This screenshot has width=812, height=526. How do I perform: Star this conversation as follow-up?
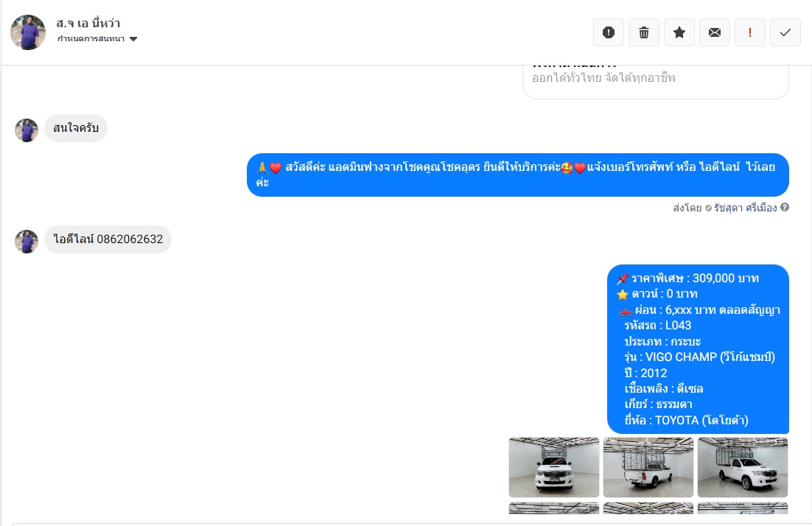pyautogui.click(x=679, y=32)
